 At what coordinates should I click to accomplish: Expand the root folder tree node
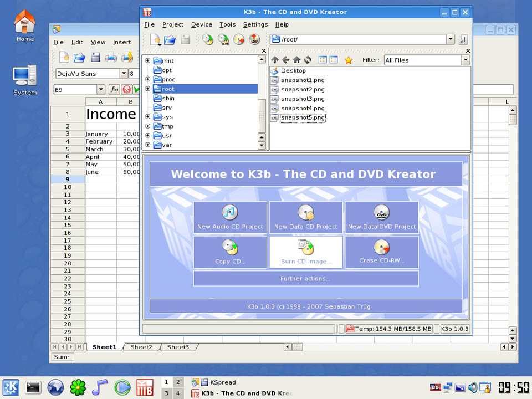tap(147, 89)
